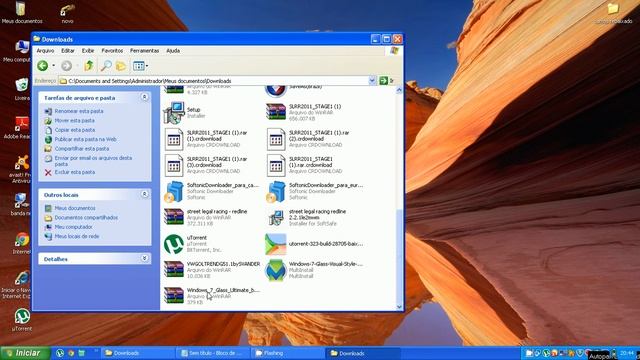Click the green Ir (Go) button
This screenshot has width=640, height=360.
[x=387, y=81]
